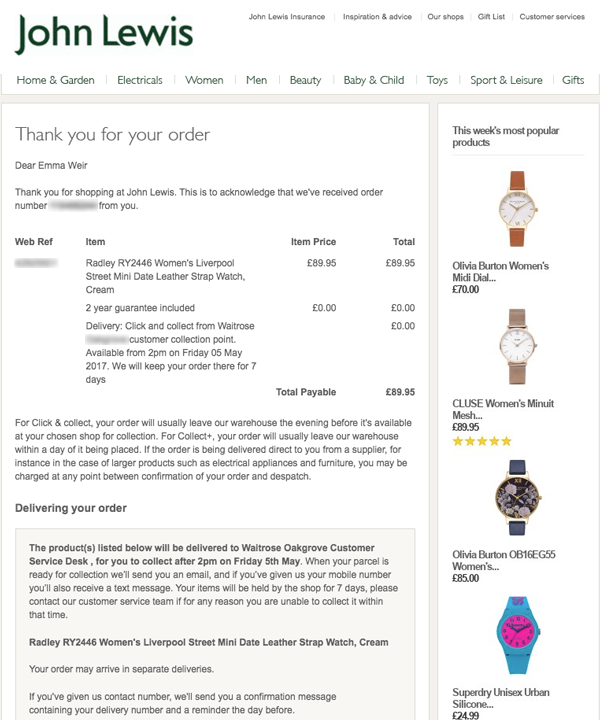Click the CLUSE Women's Minuit Mesh product title
Image resolution: width=600 pixels, height=720 pixels.
503,409
